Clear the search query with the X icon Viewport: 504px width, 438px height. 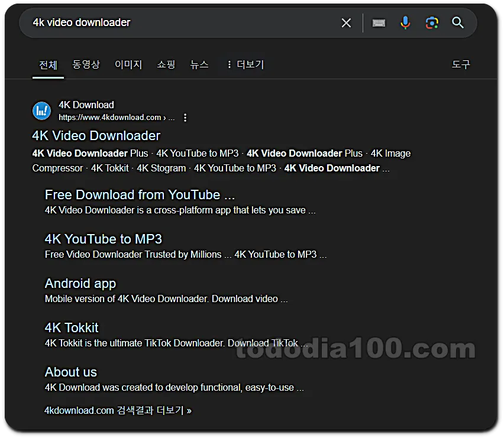pos(346,22)
